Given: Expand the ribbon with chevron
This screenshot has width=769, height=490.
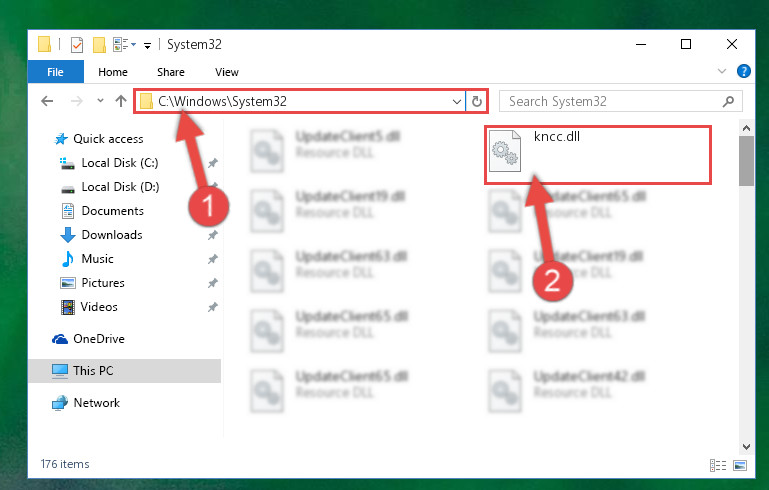Looking at the screenshot, I should (721, 72).
